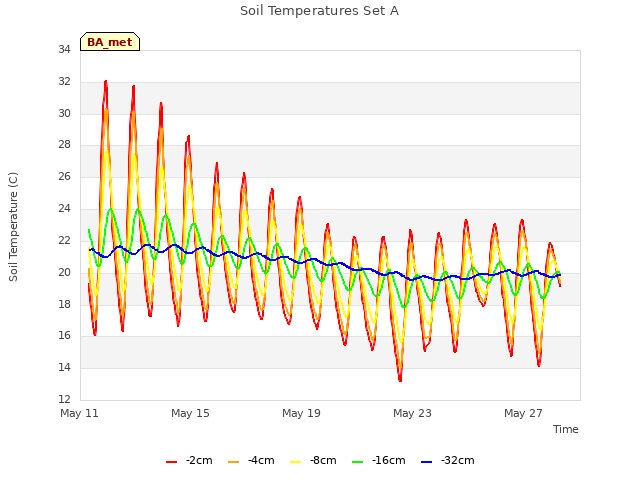
Task: Toggle the -8cm series legend entry
Action: click(313, 460)
